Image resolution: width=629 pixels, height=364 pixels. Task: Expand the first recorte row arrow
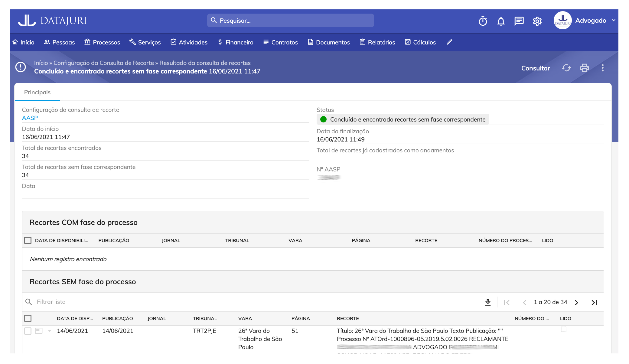(x=49, y=331)
